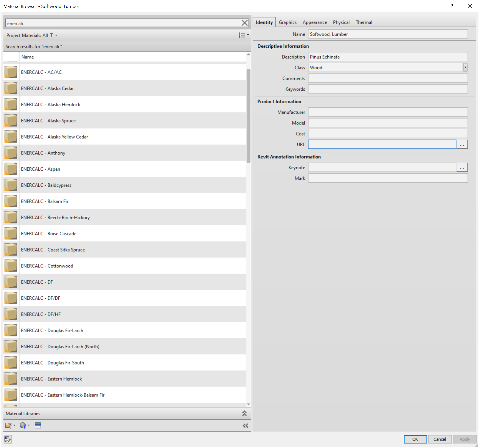This screenshot has width=479, height=448.
Task: Expand the Material Libraries section
Action: click(244, 413)
